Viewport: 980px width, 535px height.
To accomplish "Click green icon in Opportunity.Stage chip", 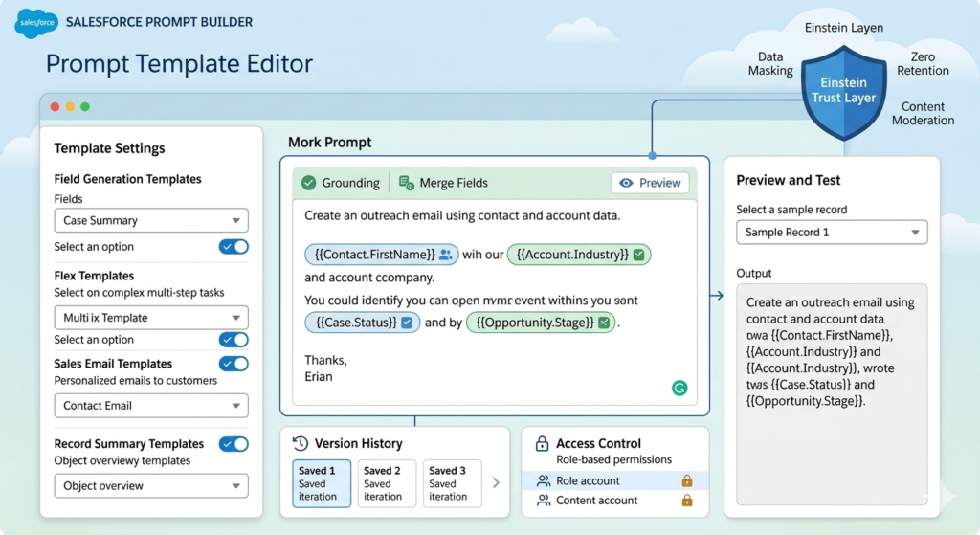I will tap(604, 323).
